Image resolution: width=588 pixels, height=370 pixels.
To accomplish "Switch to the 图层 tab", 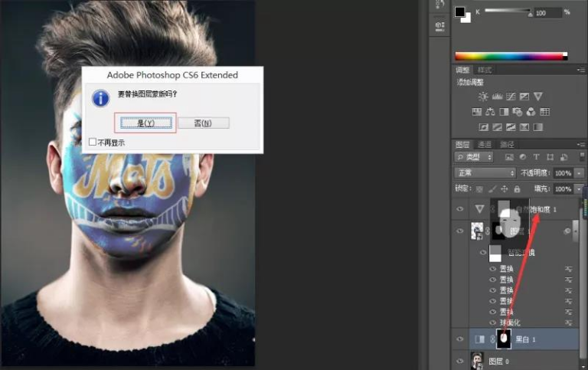I will pyautogui.click(x=462, y=145).
